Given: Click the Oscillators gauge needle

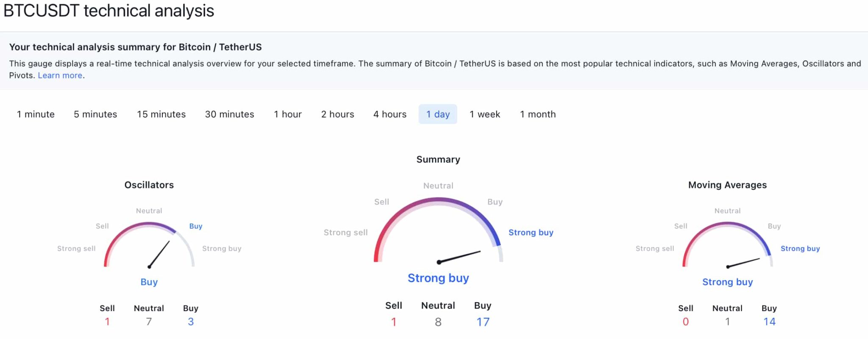Looking at the screenshot, I should tap(159, 254).
